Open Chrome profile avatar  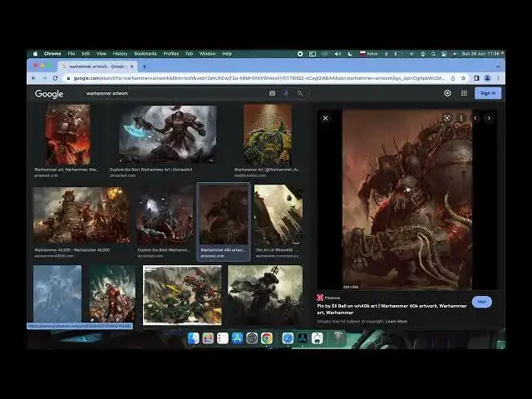tap(487, 78)
